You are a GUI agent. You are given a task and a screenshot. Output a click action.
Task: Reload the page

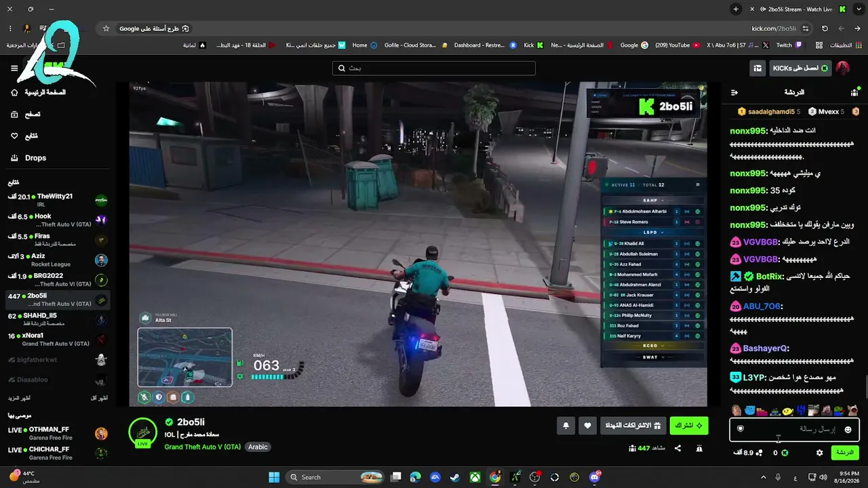[x=825, y=28]
